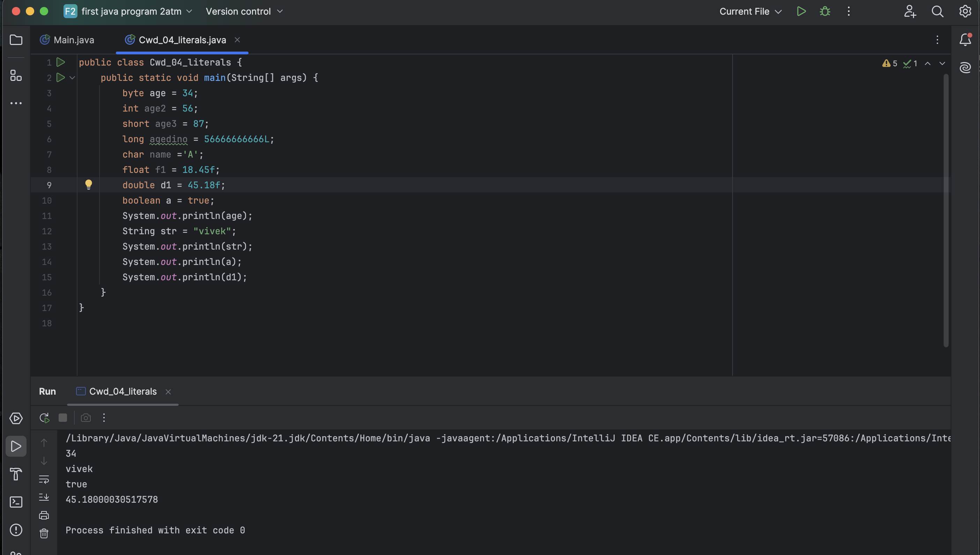Viewport: 980px width, 555px height.
Task: Clear console output with the trash icon
Action: (x=44, y=533)
